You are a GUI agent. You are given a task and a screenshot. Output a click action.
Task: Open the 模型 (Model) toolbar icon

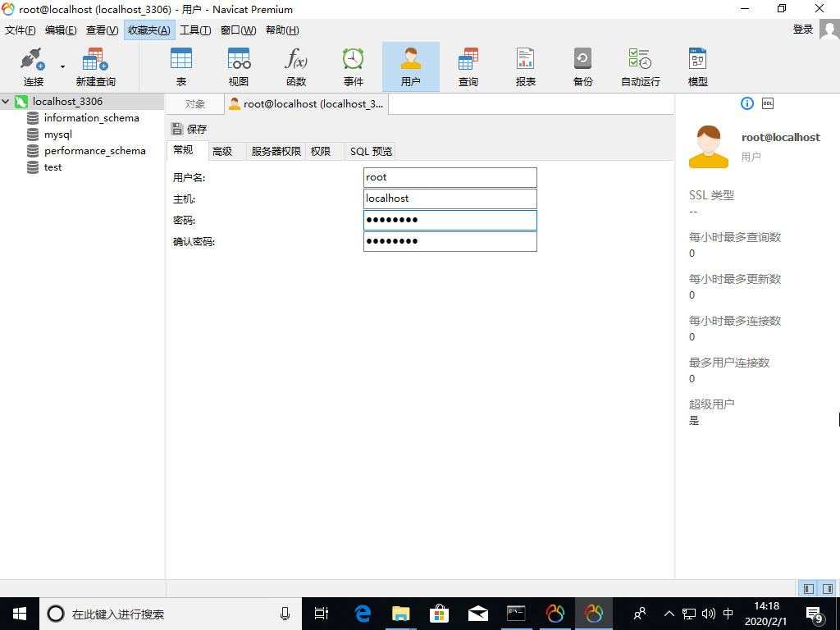[x=697, y=67]
